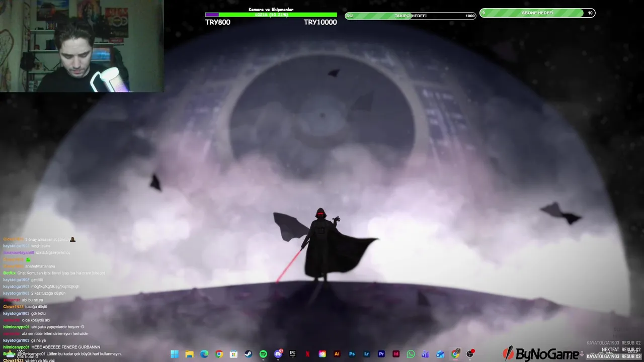This screenshot has height=362, width=644.
Task: Click chat message 'abi bu ne ya'
Action: tap(33, 300)
